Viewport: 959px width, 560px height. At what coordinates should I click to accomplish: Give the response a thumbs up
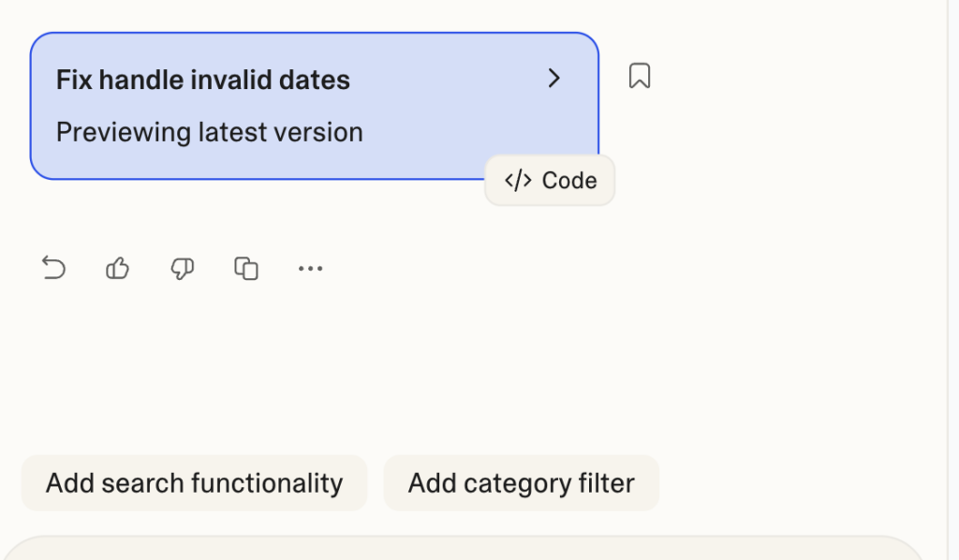point(118,269)
